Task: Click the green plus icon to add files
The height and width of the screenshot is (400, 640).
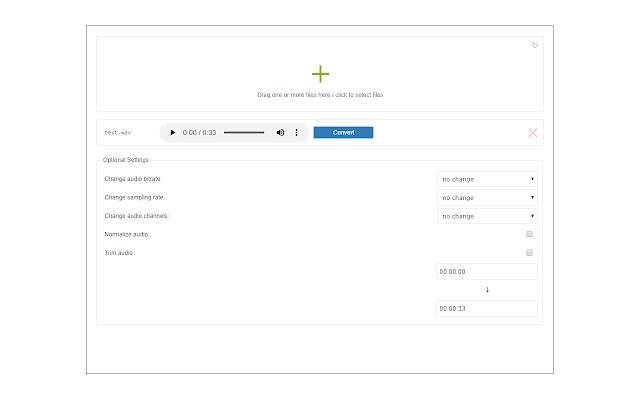Action: coord(320,74)
